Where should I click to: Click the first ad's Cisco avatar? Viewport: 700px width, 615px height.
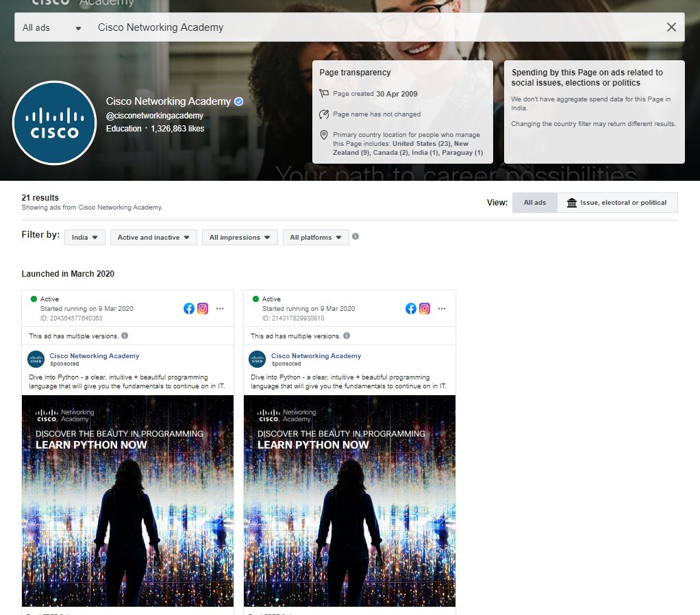coord(36,360)
